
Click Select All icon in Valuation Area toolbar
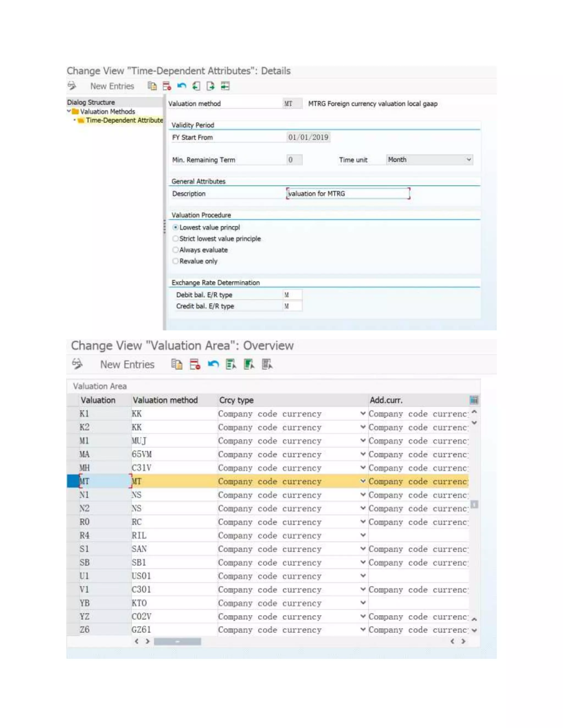point(231,364)
